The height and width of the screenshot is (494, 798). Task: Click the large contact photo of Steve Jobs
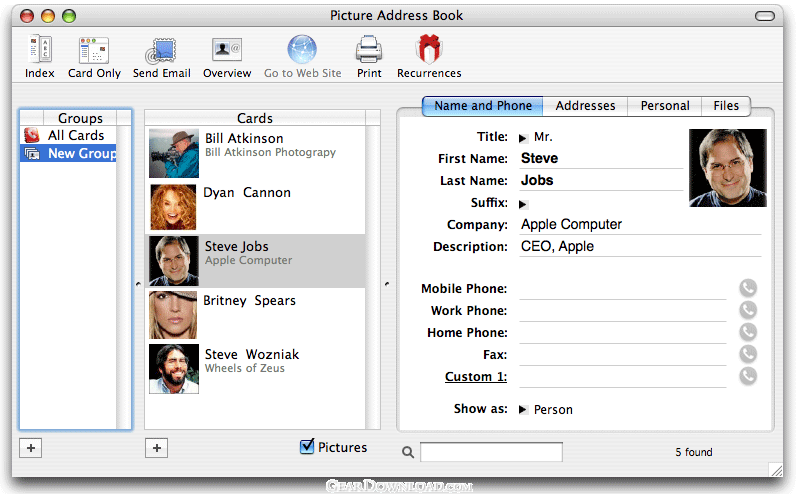728,167
